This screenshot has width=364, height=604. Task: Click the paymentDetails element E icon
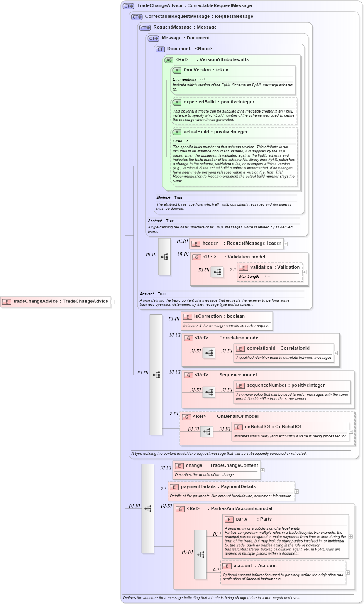click(174, 487)
